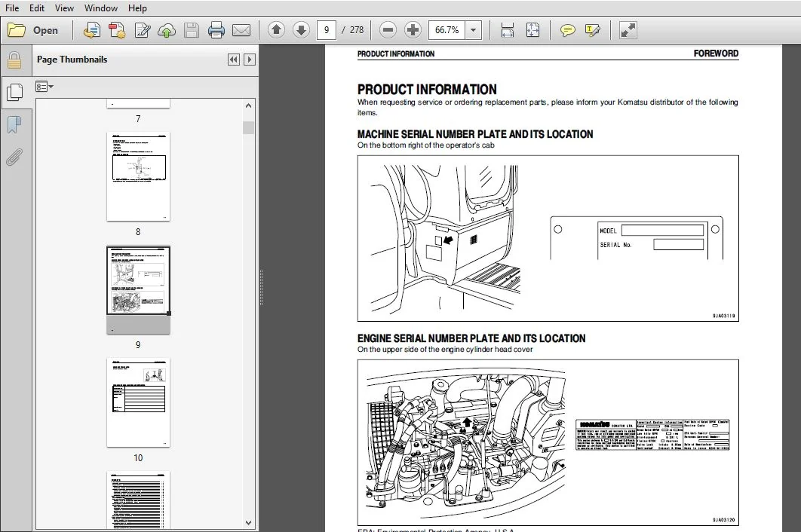This screenshot has width=801, height=532.
Task: Click 'On the upper side of the engine cylinder head cover'
Action: pos(445,349)
